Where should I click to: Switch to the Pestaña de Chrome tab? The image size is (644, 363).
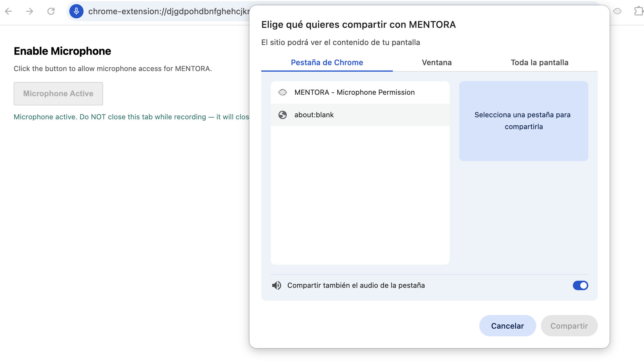click(327, 62)
